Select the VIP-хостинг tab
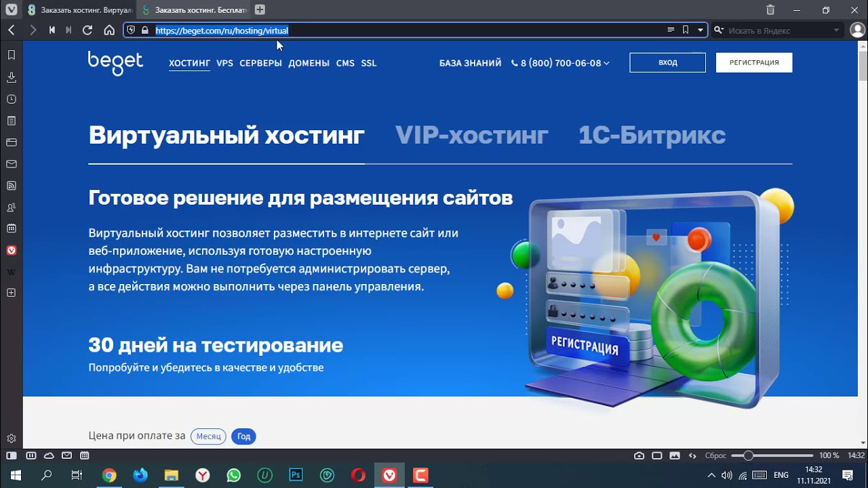The height and width of the screenshot is (488, 868). coord(472,135)
